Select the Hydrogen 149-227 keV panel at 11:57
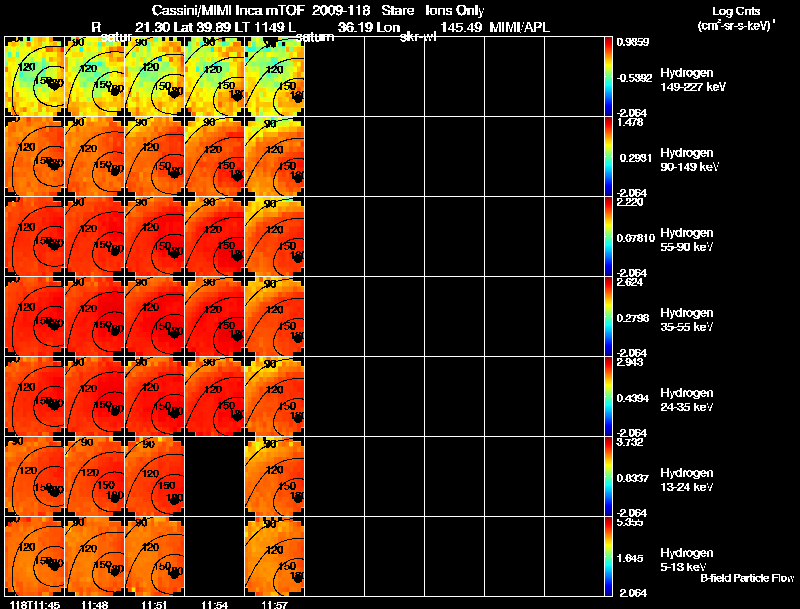This screenshot has width=800, height=609. [274, 77]
